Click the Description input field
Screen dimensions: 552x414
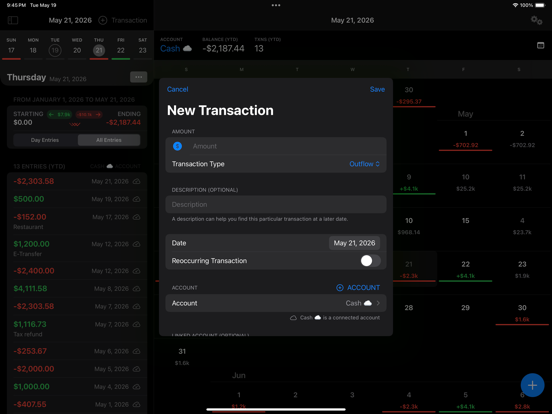pyautogui.click(x=276, y=205)
